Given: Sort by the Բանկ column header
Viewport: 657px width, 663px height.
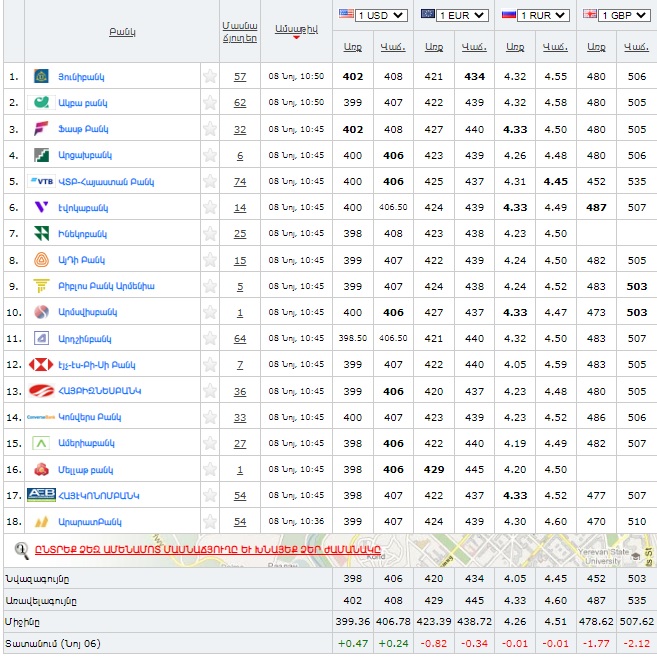Looking at the screenshot, I should pyautogui.click(x=122, y=32).
